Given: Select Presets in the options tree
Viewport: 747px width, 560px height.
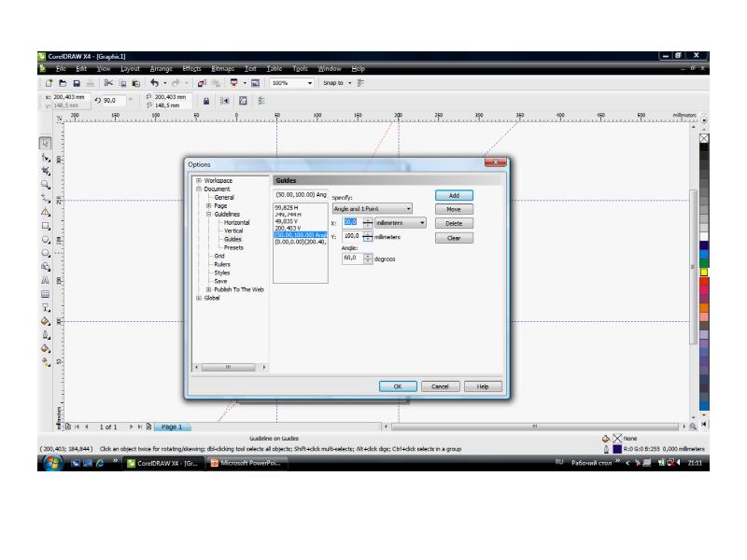Looking at the screenshot, I should coord(233,247).
